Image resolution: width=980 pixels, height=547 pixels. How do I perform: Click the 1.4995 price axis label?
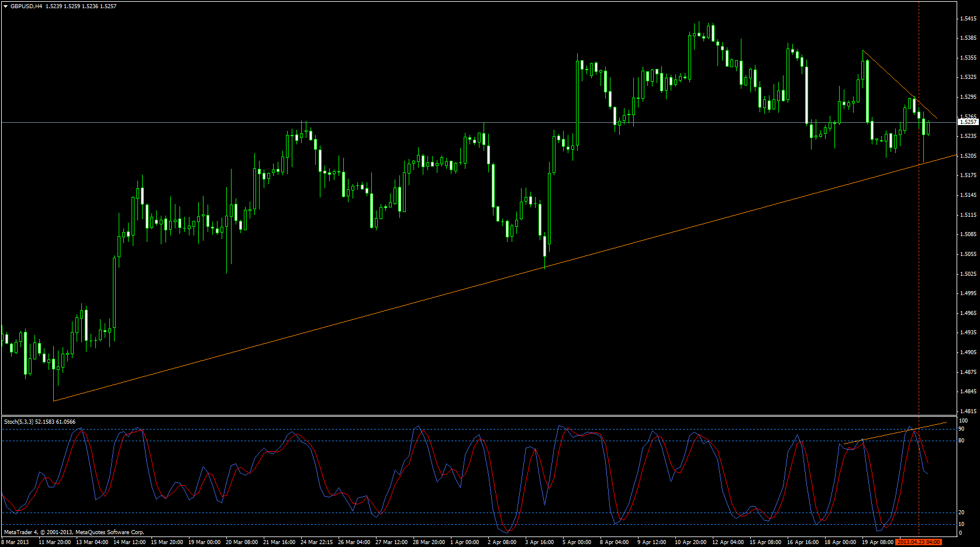(x=968, y=293)
